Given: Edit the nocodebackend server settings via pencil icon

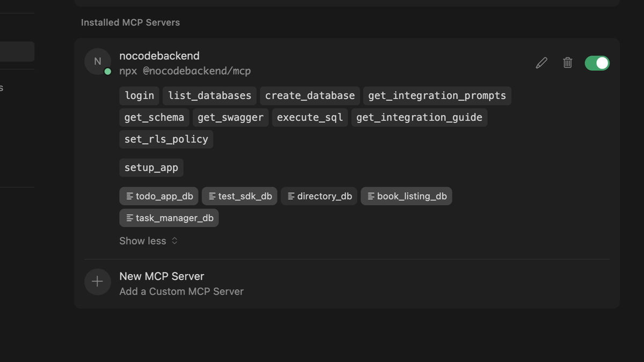Looking at the screenshot, I should 541,63.
